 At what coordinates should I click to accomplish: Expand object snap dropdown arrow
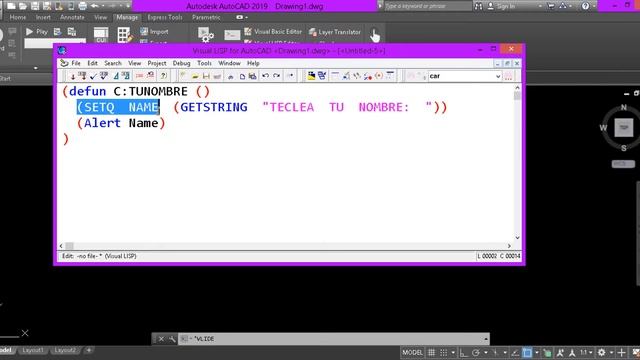(536, 353)
